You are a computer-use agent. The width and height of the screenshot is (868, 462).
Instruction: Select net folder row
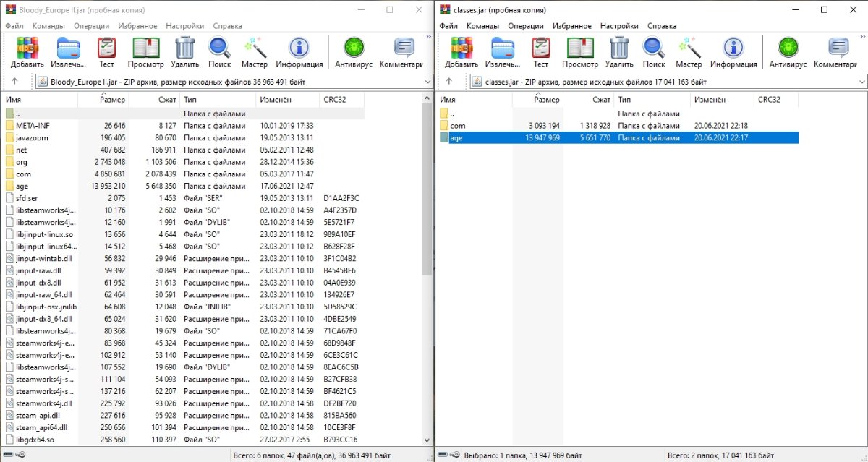click(184, 150)
